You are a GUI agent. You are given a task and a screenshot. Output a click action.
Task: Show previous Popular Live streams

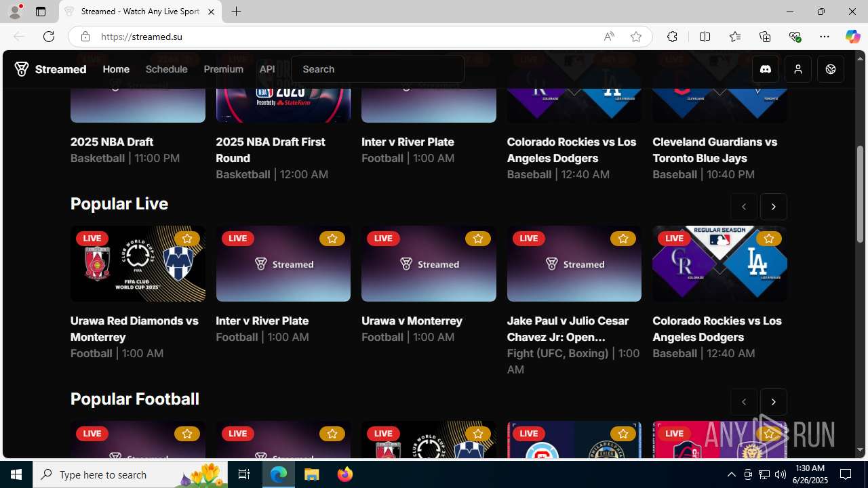744,207
